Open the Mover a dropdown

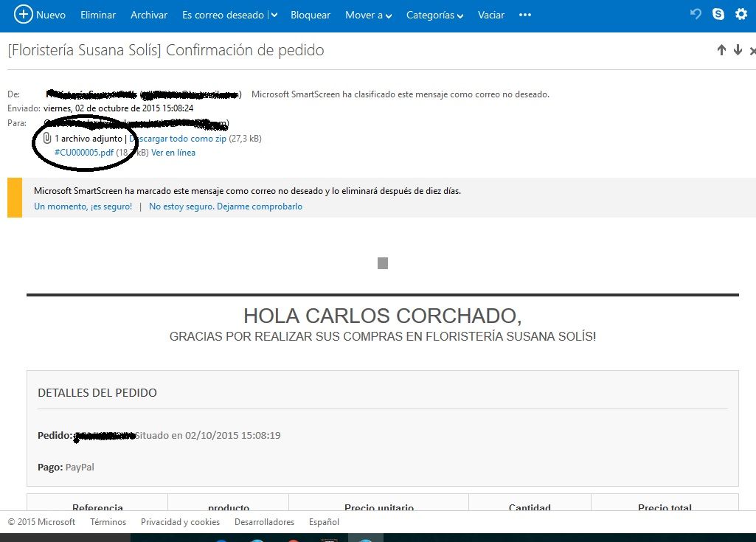[x=368, y=15]
